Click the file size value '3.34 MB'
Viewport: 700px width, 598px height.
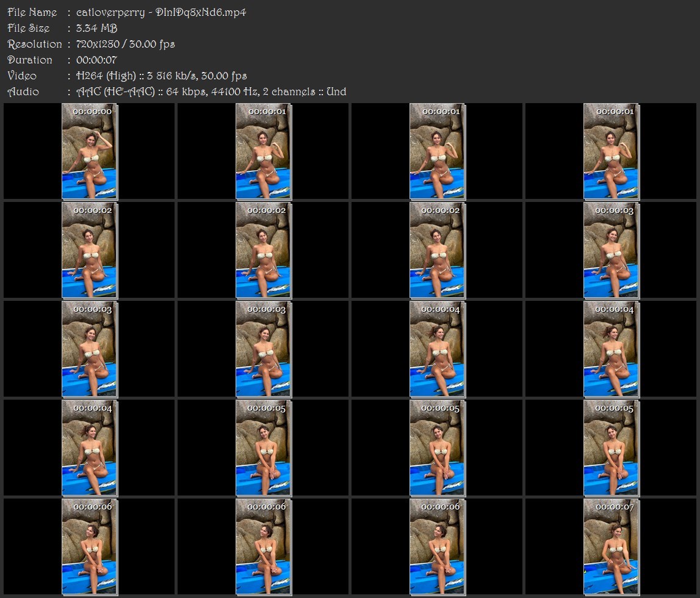point(96,28)
